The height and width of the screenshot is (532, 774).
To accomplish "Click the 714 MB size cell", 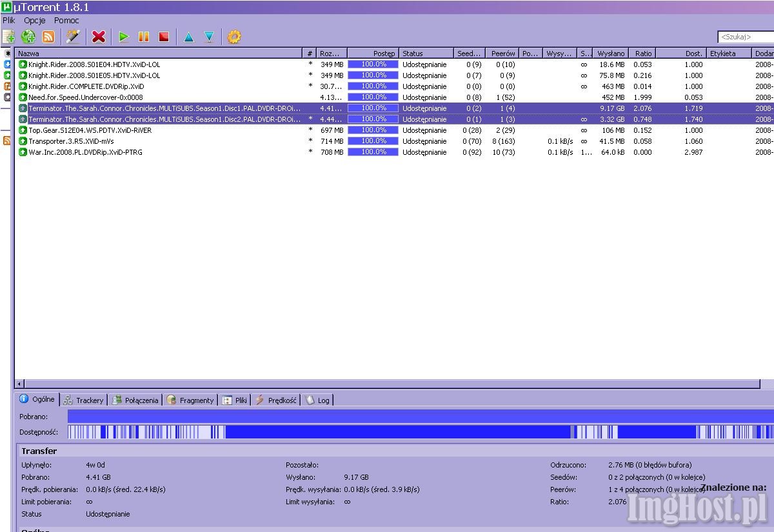I will point(332,141).
